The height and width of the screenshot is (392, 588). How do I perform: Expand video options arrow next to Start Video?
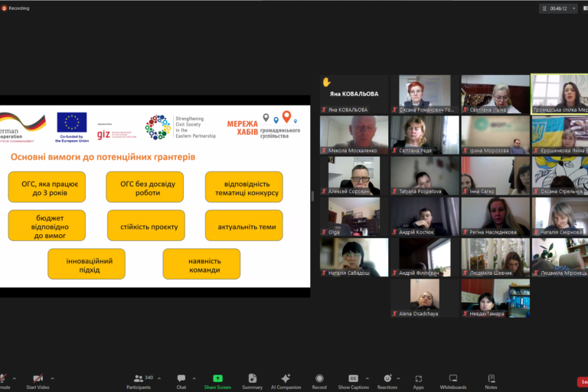[x=52, y=378]
